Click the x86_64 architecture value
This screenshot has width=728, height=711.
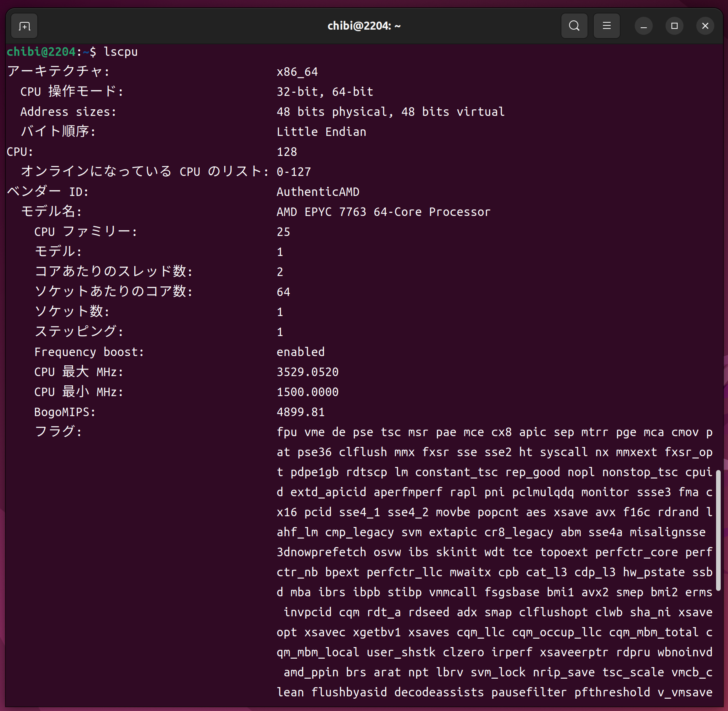(x=297, y=72)
